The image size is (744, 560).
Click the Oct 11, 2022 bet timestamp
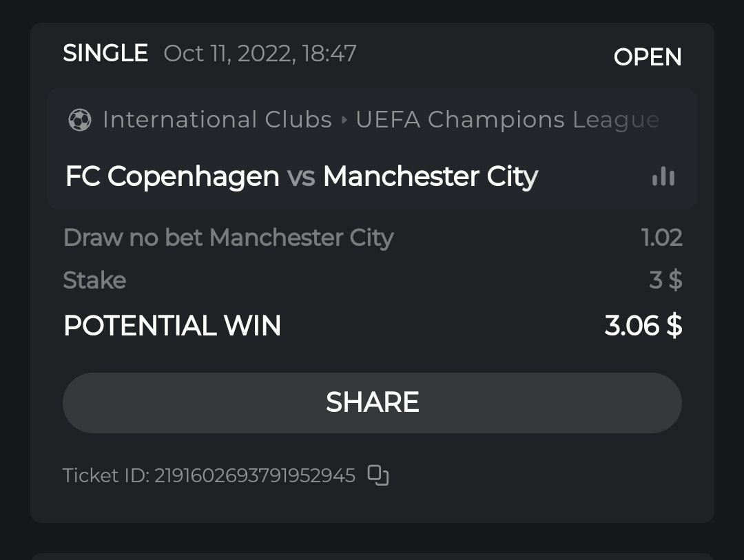(x=260, y=53)
